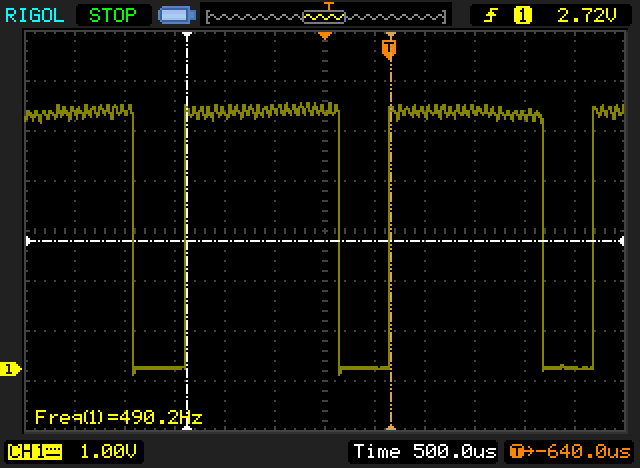Viewport: 640px width, 468px height.
Task: Click the Freq(1)=490.2Hz measurement readout
Action: point(118,417)
